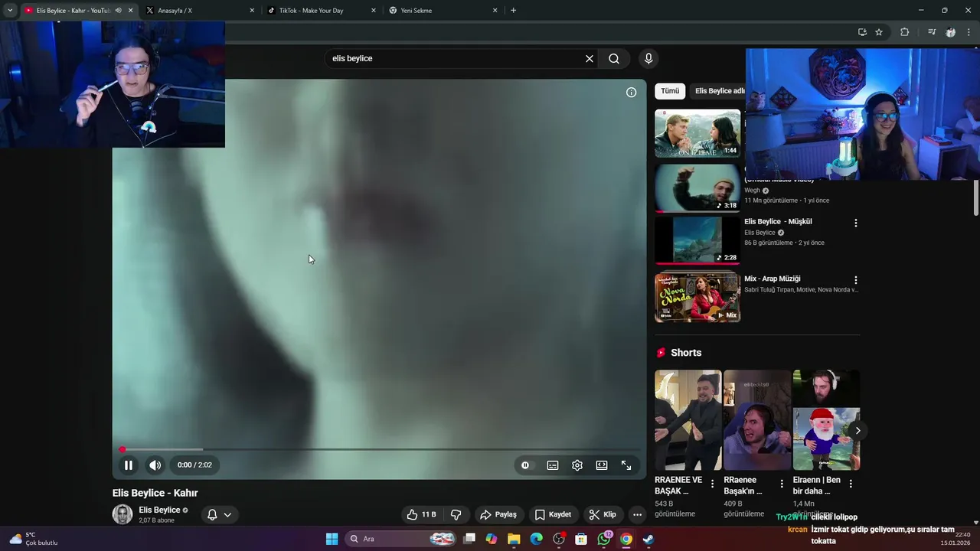The height and width of the screenshot is (551, 980).
Task: Clear the YouTube search text
Action: pos(590,58)
